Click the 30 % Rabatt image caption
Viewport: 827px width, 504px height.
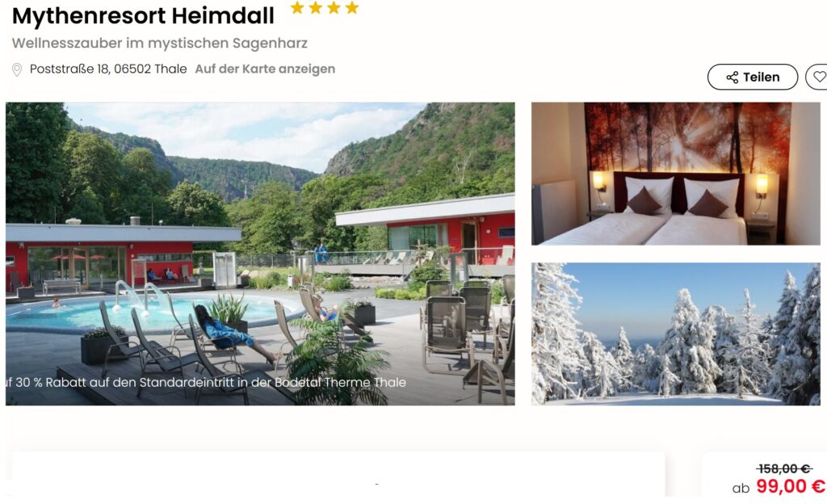click(206, 382)
